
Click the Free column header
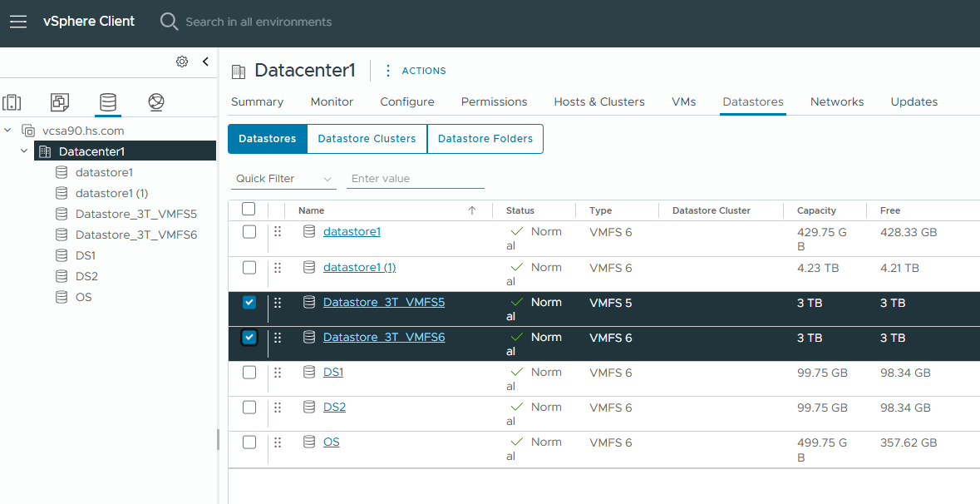(890, 210)
